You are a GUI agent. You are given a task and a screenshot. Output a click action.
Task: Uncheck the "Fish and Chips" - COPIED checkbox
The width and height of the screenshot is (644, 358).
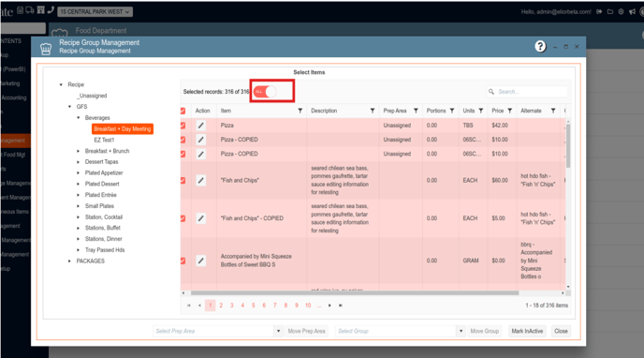[x=183, y=218]
